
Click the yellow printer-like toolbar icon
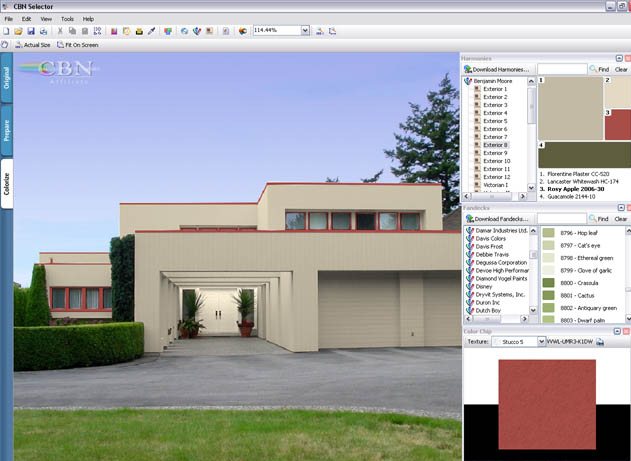pos(139,31)
